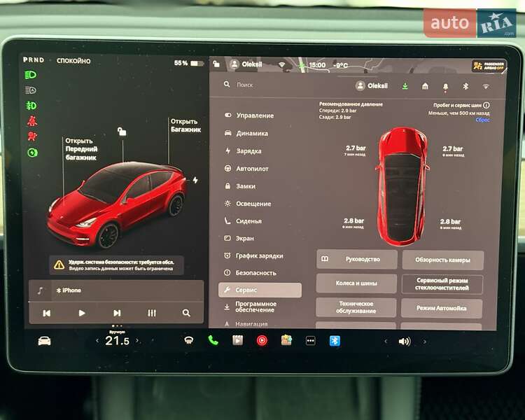525x420 pixels.
Task: Tap the speaker volume icon
Action: (x=405, y=342)
